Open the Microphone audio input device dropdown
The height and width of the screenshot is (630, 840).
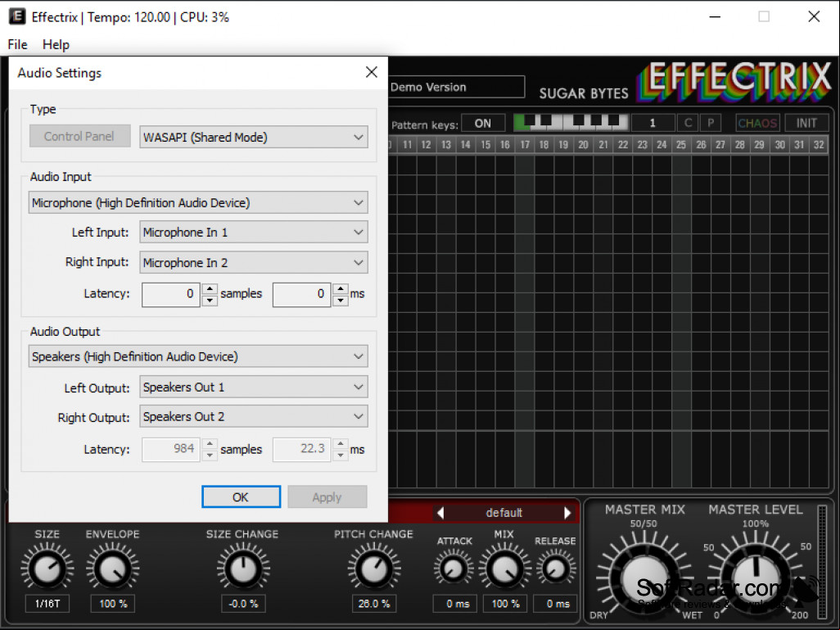pyautogui.click(x=198, y=202)
